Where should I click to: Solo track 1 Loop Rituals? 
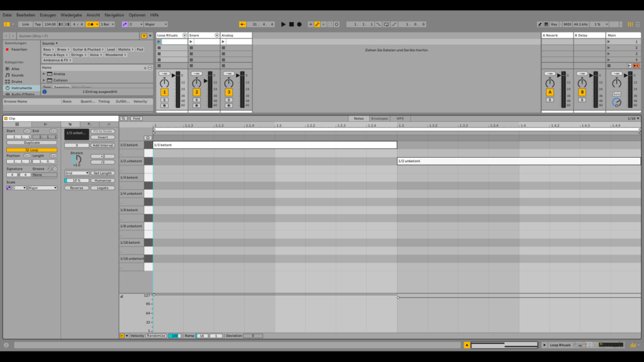164,100
